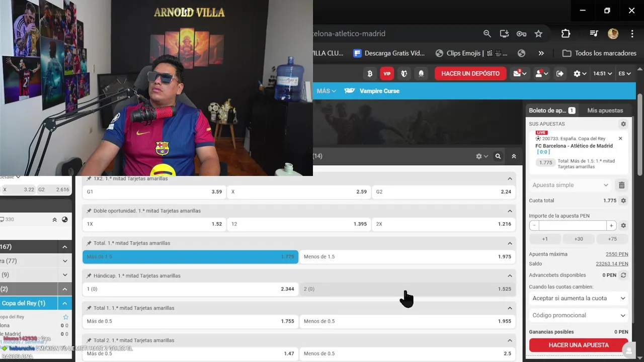The image size is (644, 362).
Task: Select Menos de 1.5 odds 1.975
Action: pyautogui.click(x=408, y=256)
